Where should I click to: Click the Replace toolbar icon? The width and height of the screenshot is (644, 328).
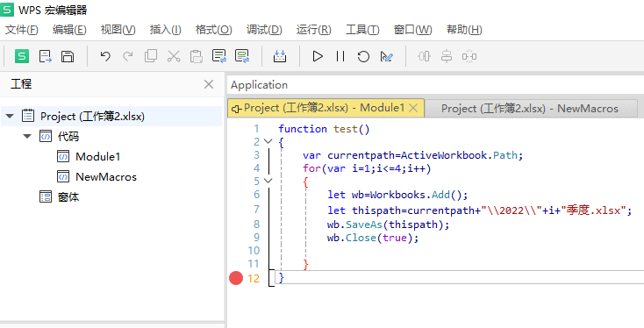click(242, 56)
